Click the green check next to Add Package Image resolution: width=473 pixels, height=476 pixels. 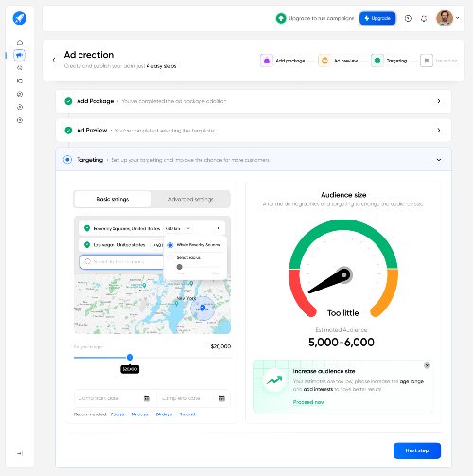click(68, 101)
